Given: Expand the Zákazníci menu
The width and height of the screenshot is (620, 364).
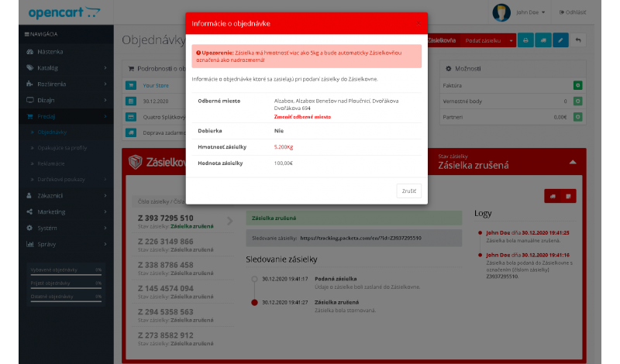Looking at the screenshot, I should [66, 196].
